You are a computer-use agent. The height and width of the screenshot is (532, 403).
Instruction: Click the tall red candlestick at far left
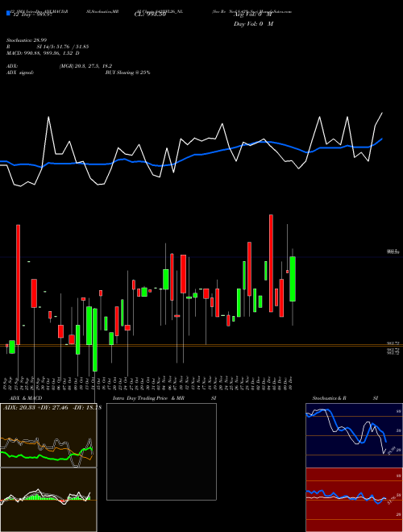19,285
